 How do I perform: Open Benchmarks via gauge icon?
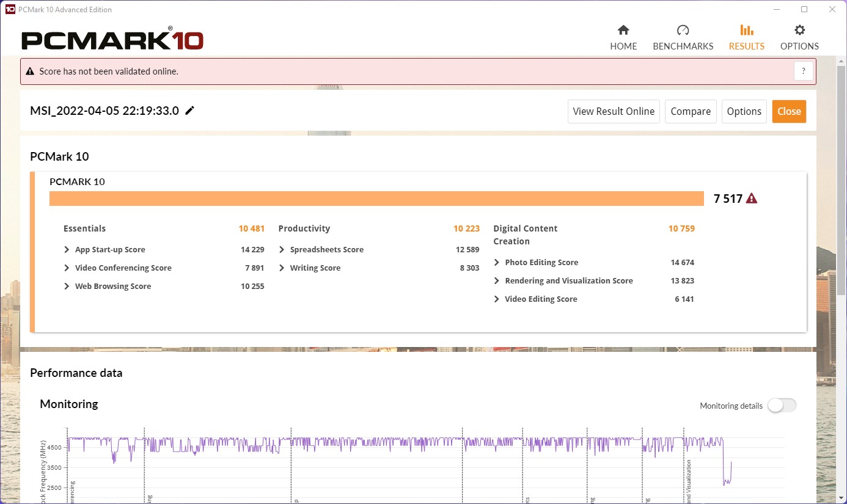click(x=683, y=30)
